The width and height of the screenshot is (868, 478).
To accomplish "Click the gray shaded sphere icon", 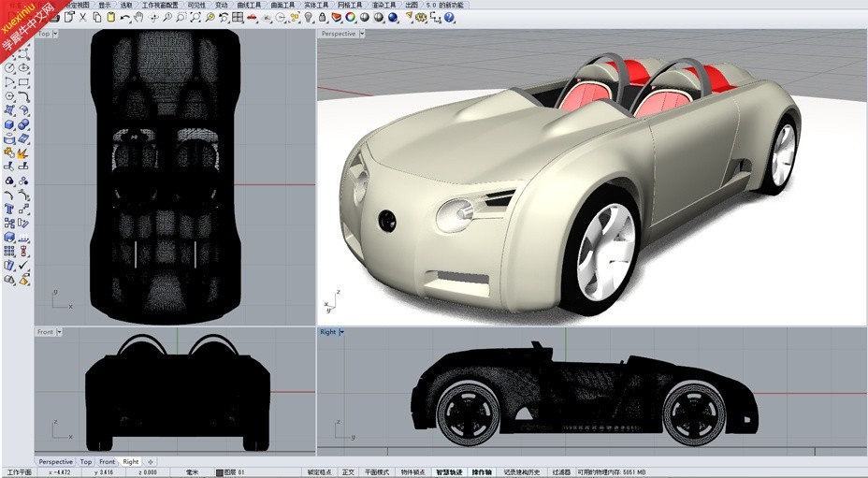I will [364, 17].
